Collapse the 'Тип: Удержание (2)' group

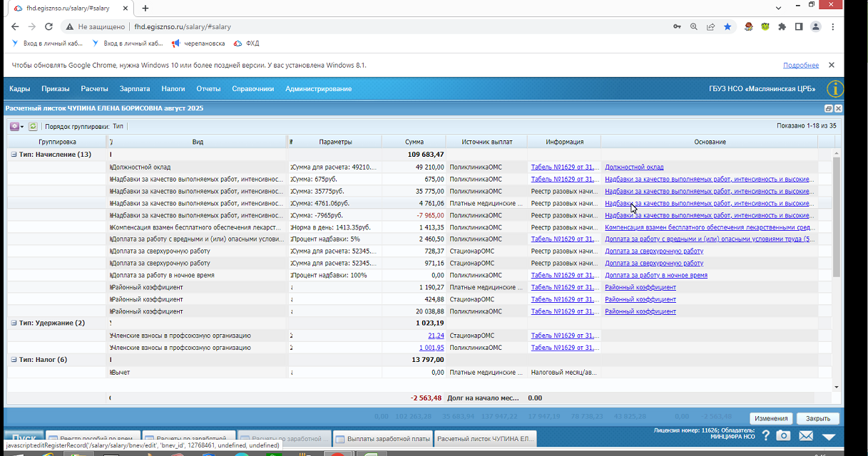pyautogui.click(x=14, y=323)
